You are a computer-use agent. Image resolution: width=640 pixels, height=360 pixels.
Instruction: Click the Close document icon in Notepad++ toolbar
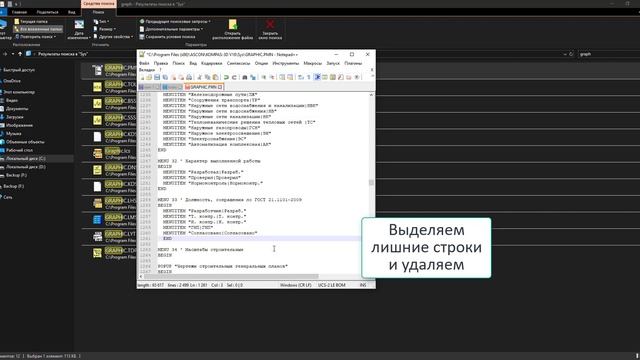click(x=173, y=77)
